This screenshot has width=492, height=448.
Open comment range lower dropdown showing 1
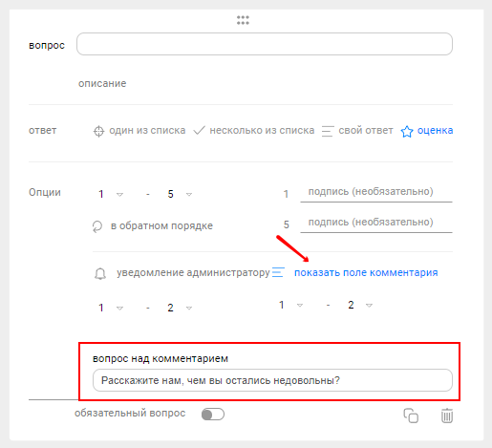[290, 305]
